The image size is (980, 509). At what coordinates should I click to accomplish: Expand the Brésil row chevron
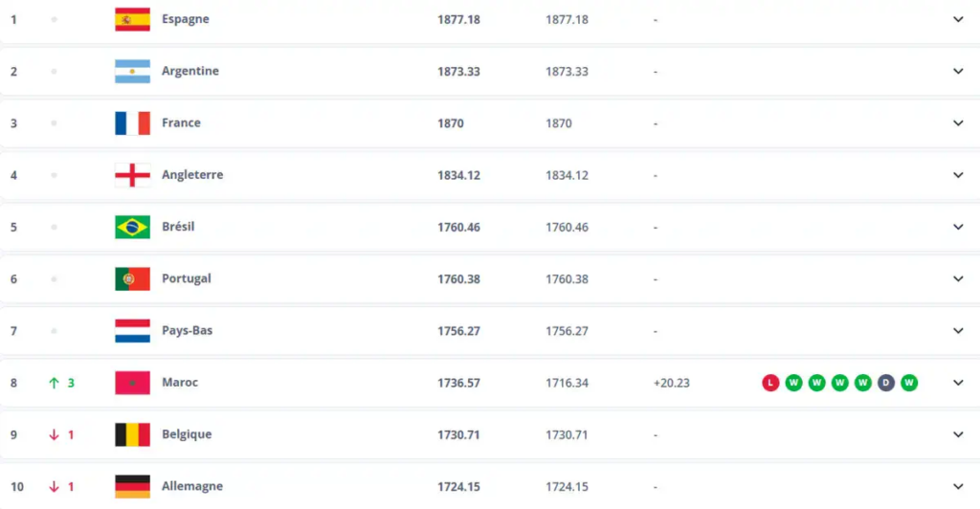click(958, 227)
